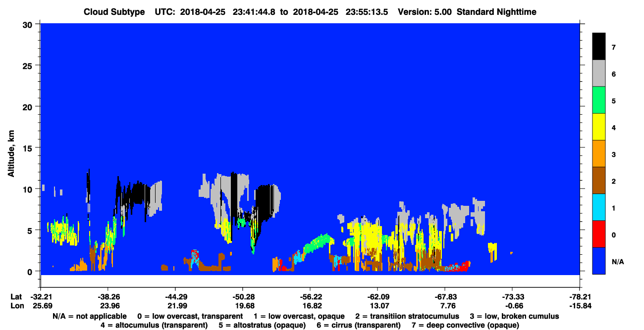Click the colorbar label N/A
644x330 pixels.
click(x=617, y=261)
